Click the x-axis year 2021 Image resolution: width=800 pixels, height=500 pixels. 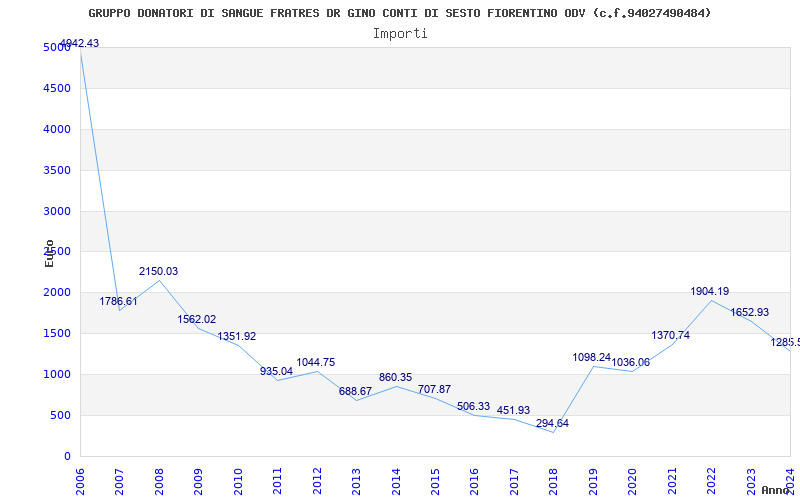click(x=672, y=481)
